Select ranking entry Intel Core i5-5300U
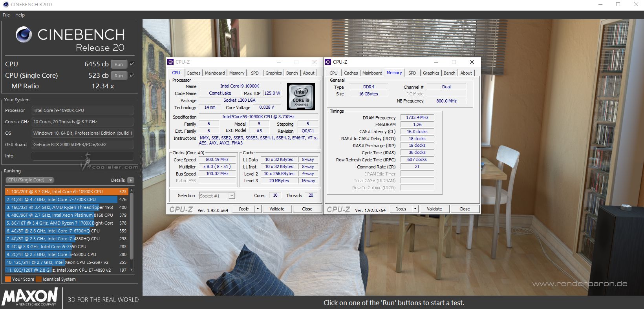 coord(67,254)
